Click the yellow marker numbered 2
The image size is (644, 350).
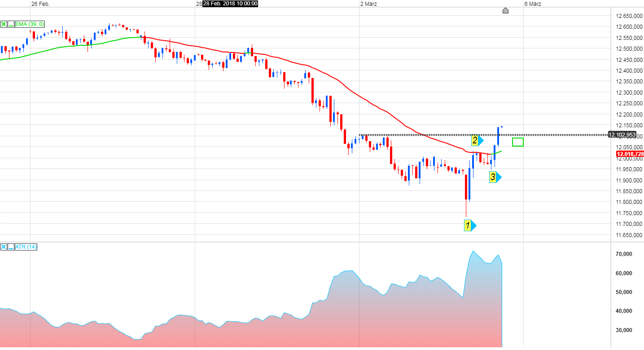pyautogui.click(x=475, y=140)
